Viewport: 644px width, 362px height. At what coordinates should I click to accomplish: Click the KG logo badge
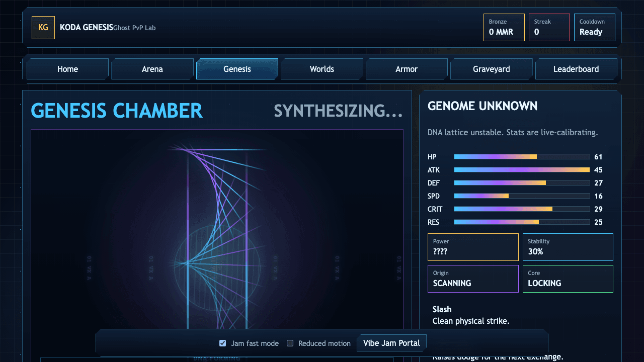tap(43, 28)
